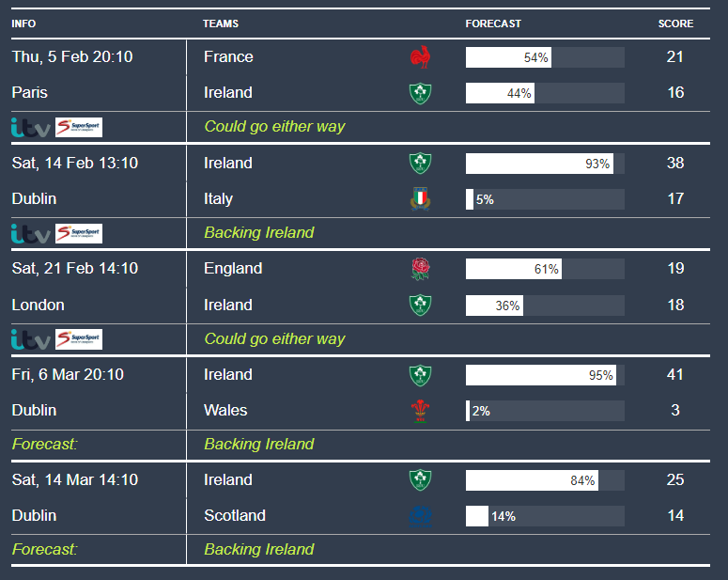Click the SuperSport logo under Ireland vs Italy
The height and width of the screenshot is (580, 728).
(79, 233)
